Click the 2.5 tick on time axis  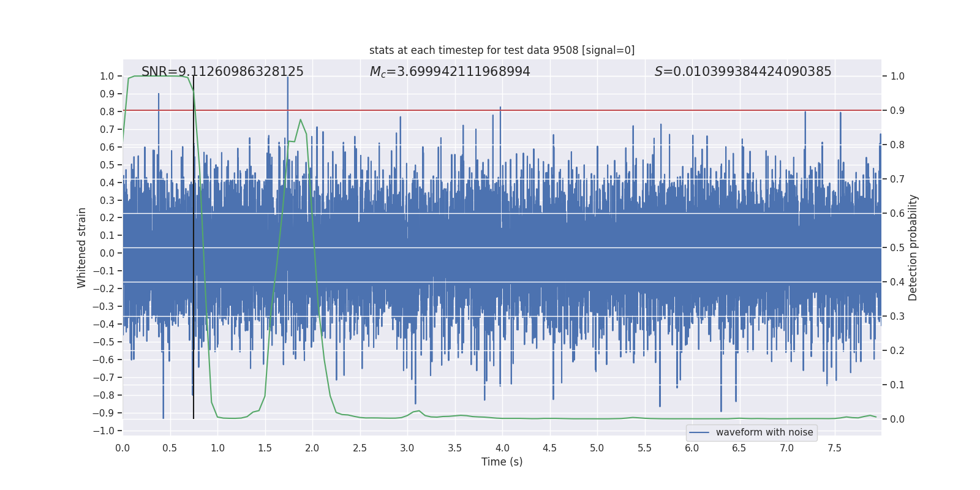point(360,448)
